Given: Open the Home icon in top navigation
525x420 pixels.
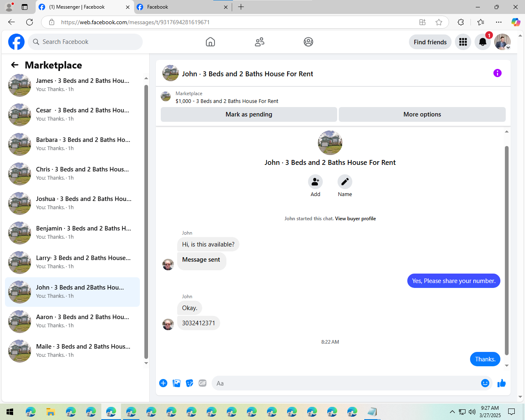Looking at the screenshot, I should click(210, 42).
